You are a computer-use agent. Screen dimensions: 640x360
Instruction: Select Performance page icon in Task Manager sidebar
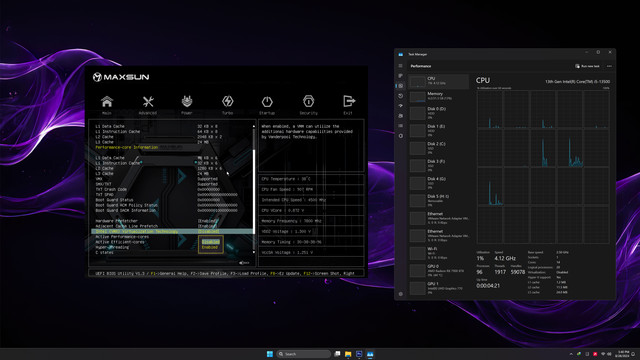pos(400,86)
